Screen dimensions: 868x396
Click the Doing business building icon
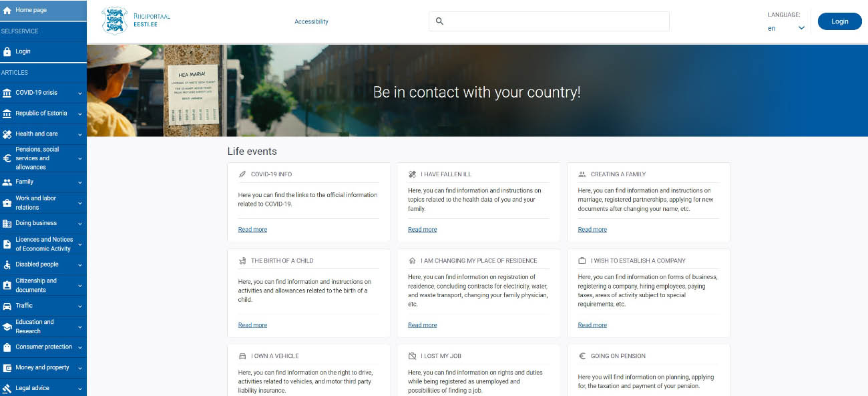7,224
